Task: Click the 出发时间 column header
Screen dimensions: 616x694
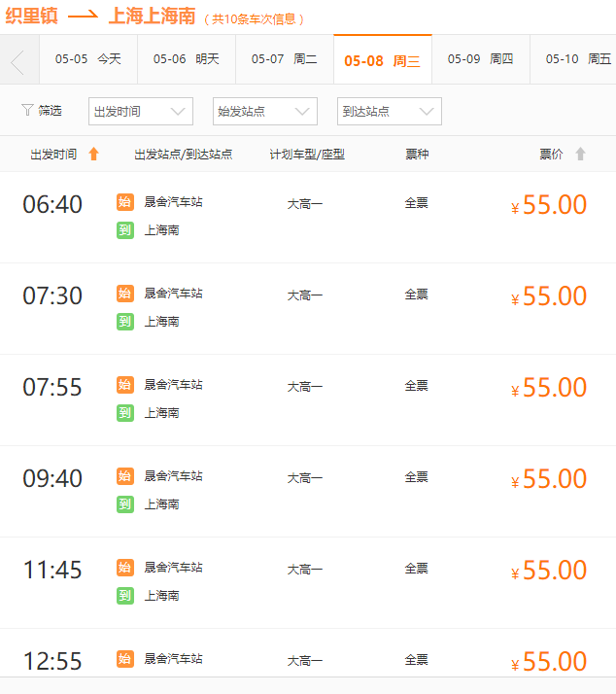Action: point(53,155)
